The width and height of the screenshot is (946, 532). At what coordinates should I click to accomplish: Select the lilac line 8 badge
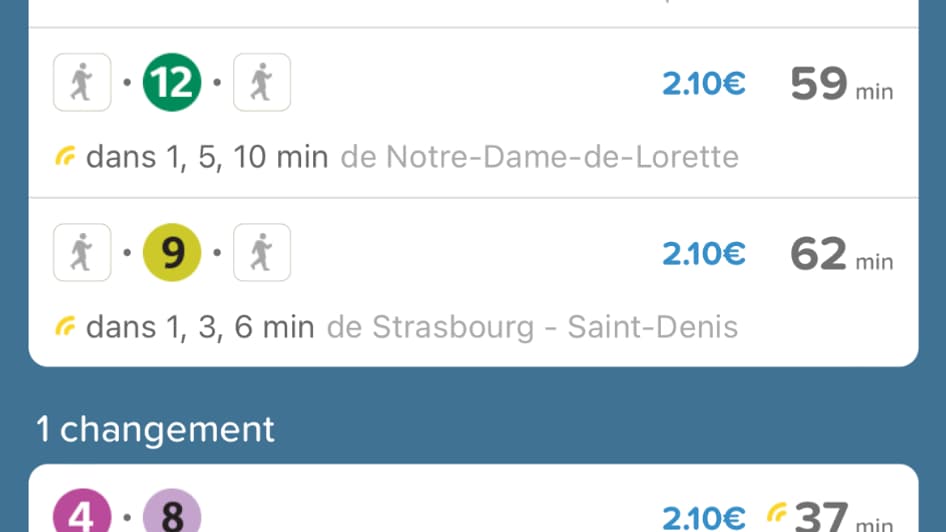(x=173, y=514)
